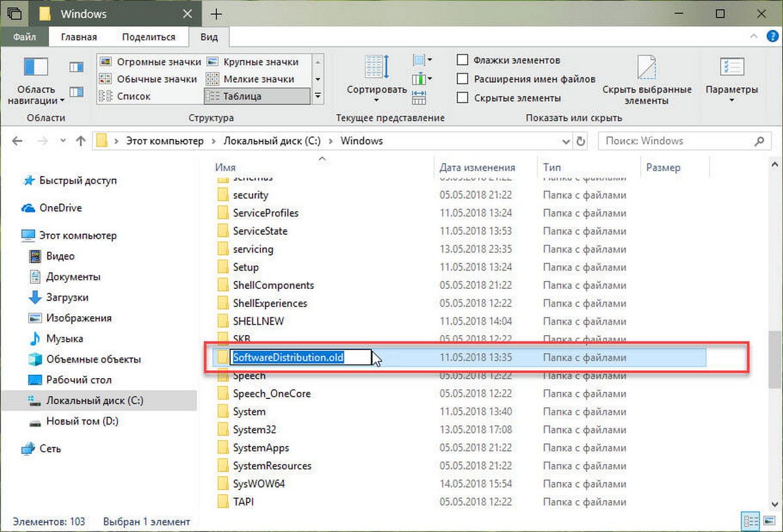Expand dropdown under Параметры
The image size is (783, 532).
[x=731, y=100]
